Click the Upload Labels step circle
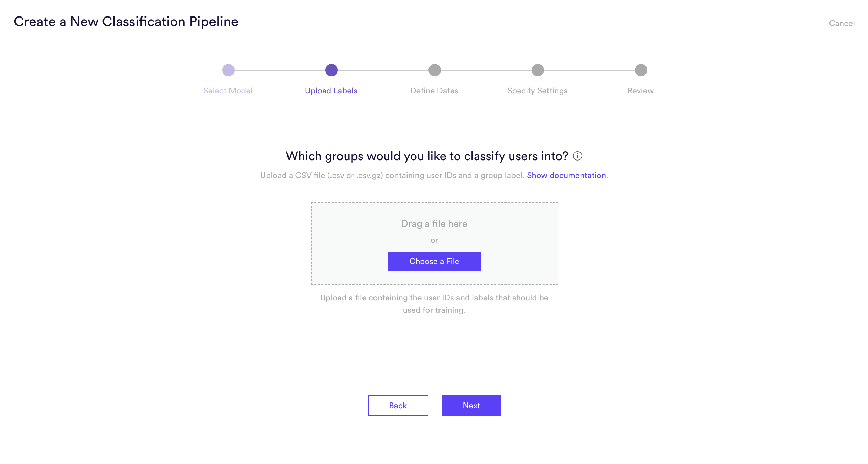The height and width of the screenshot is (464, 868). coord(332,70)
